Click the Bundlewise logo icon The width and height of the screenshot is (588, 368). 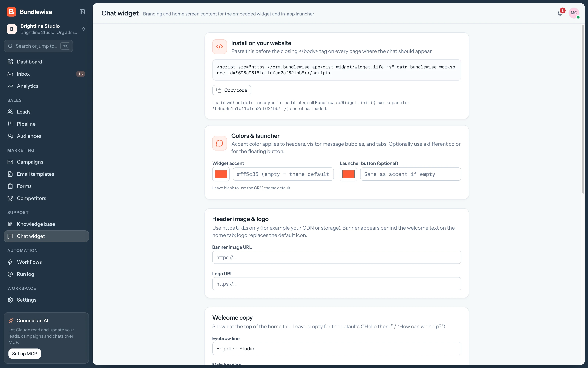click(x=11, y=12)
